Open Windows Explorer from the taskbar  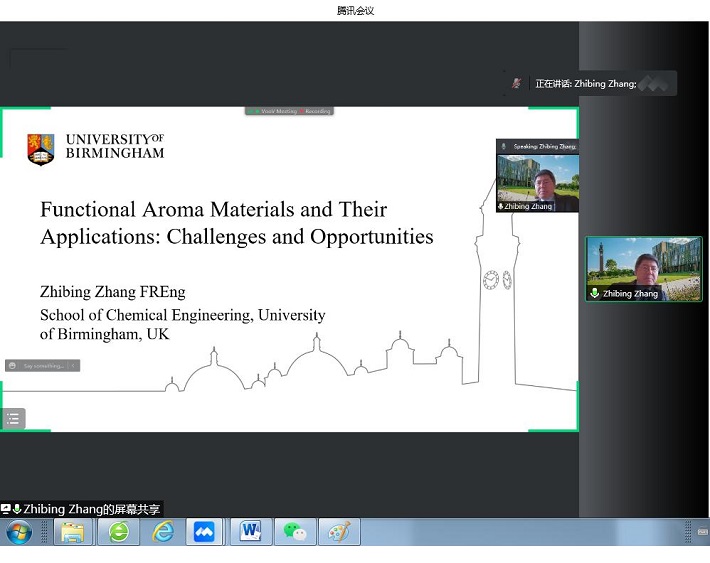[73, 532]
